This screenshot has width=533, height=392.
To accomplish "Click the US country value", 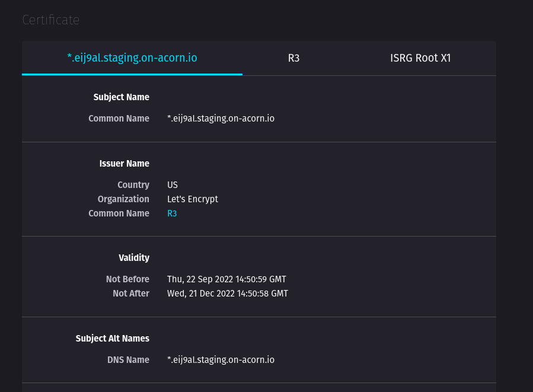I will click(173, 185).
